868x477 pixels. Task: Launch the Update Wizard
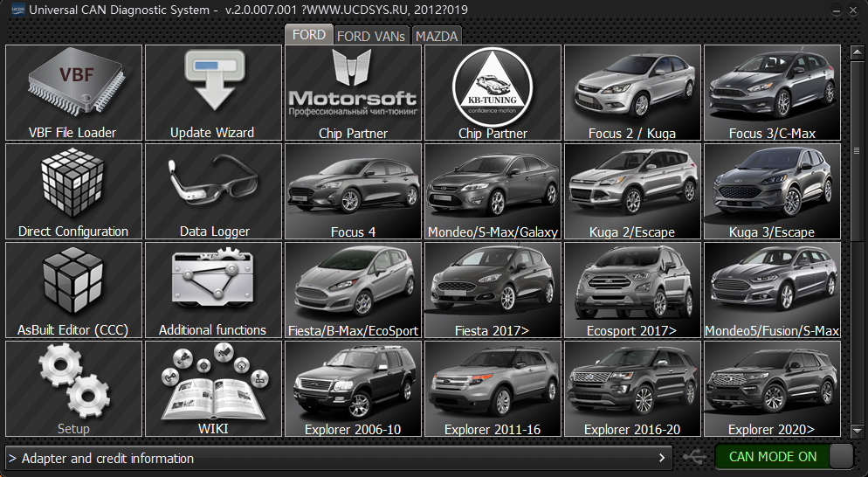tap(213, 93)
